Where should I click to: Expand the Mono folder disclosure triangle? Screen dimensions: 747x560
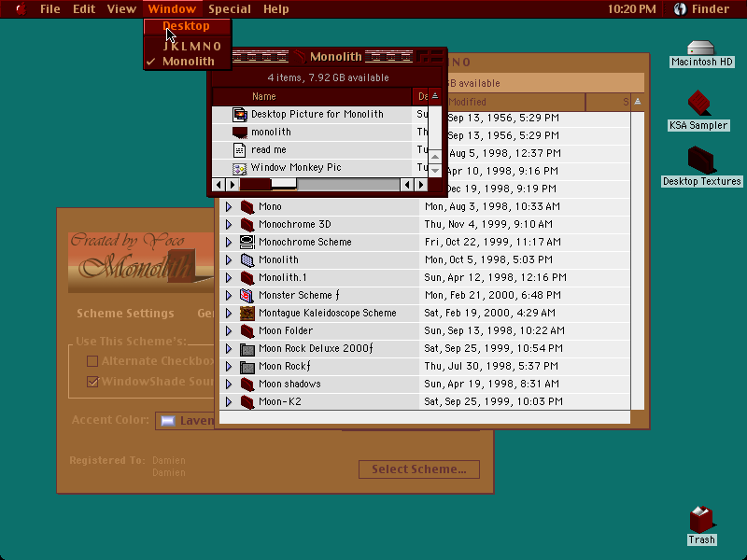[x=229, y=206]
